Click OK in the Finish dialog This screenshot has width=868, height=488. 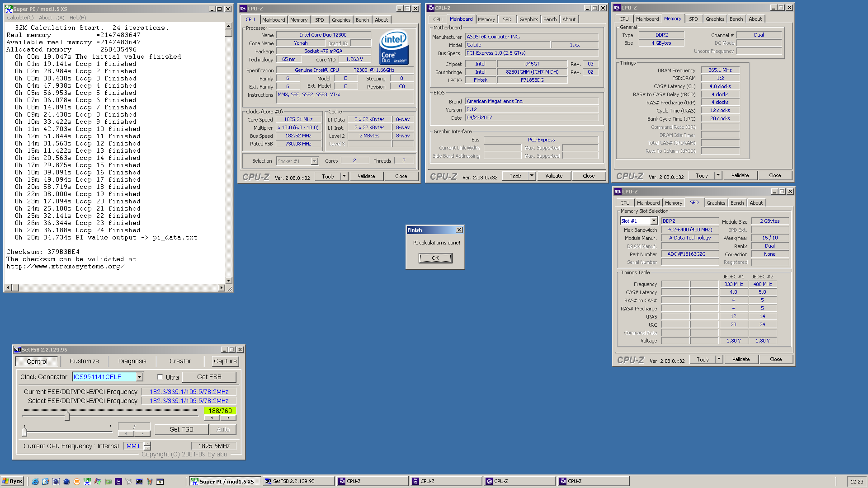pos(435,258)
